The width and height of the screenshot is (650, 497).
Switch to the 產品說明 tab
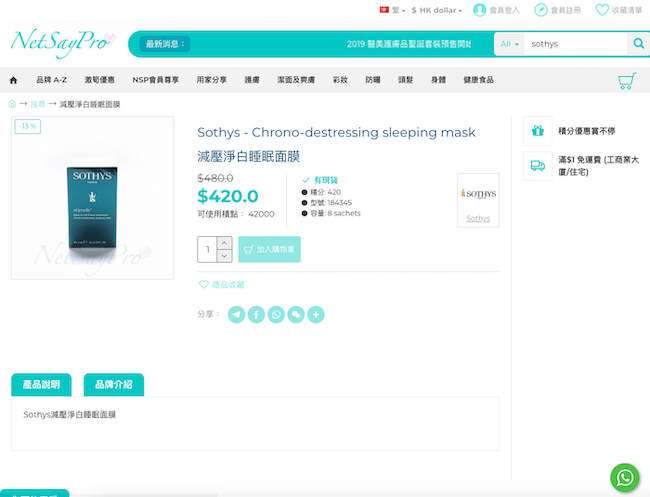[41, 385]
